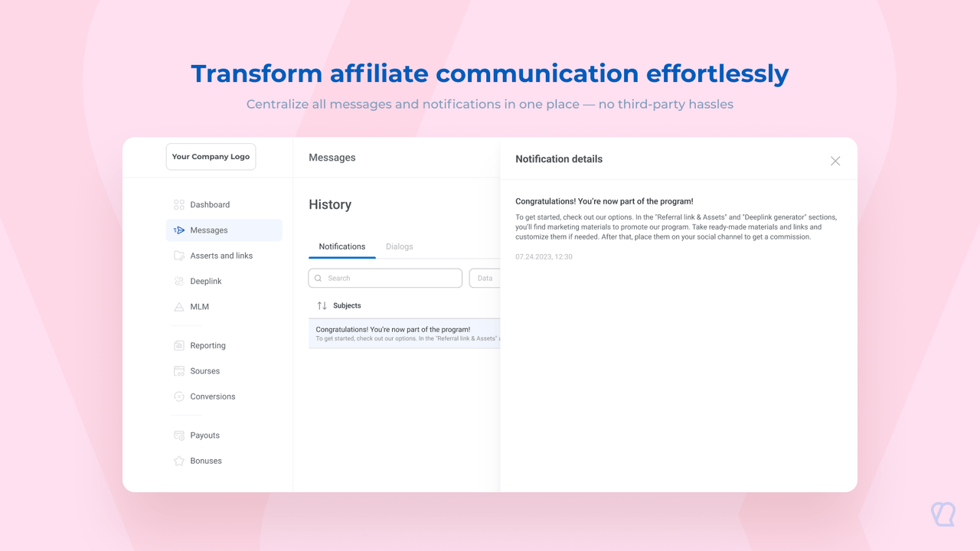Image resolution: width=980 pixels, height=551 pixels.
Task: Click the Messages page title
Action: tap(332, 158)
